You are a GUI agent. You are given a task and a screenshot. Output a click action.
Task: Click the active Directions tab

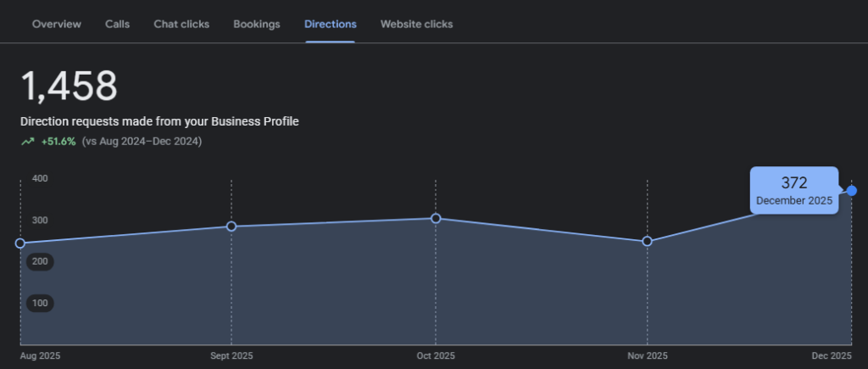coord(330,25)
